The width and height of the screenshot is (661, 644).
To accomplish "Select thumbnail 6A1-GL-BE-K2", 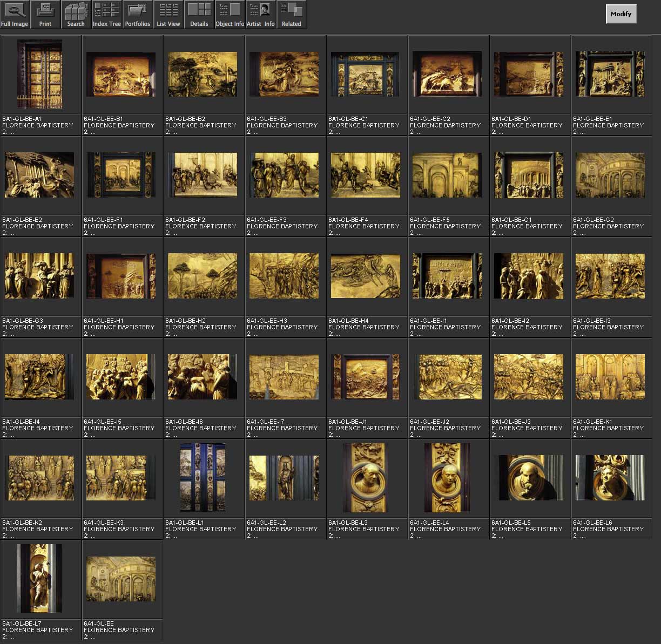I will click(39, 478).
